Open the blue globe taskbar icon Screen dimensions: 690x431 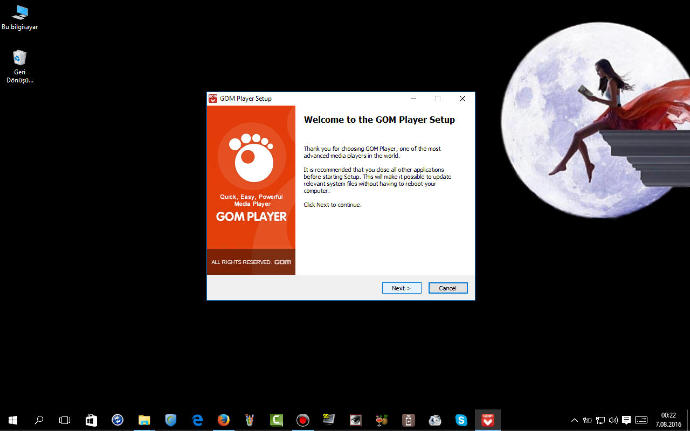(x=117, y=420)
